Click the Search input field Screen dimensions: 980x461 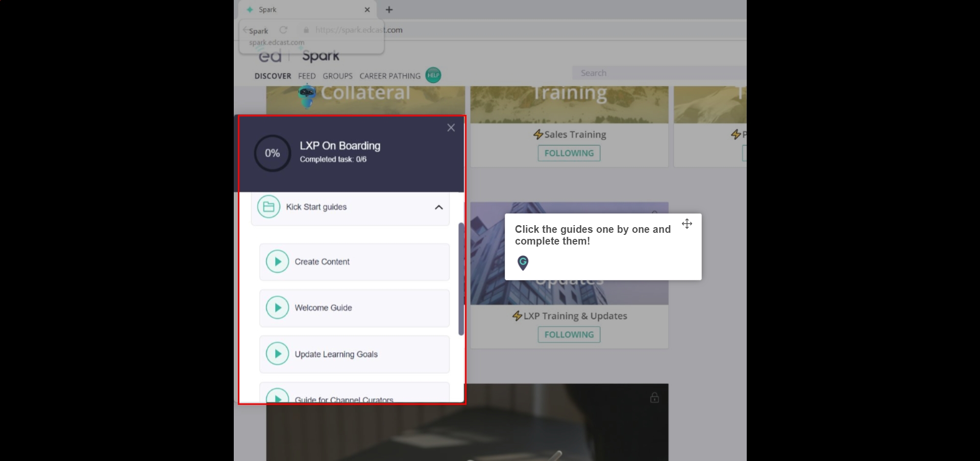tap(659, 73)
